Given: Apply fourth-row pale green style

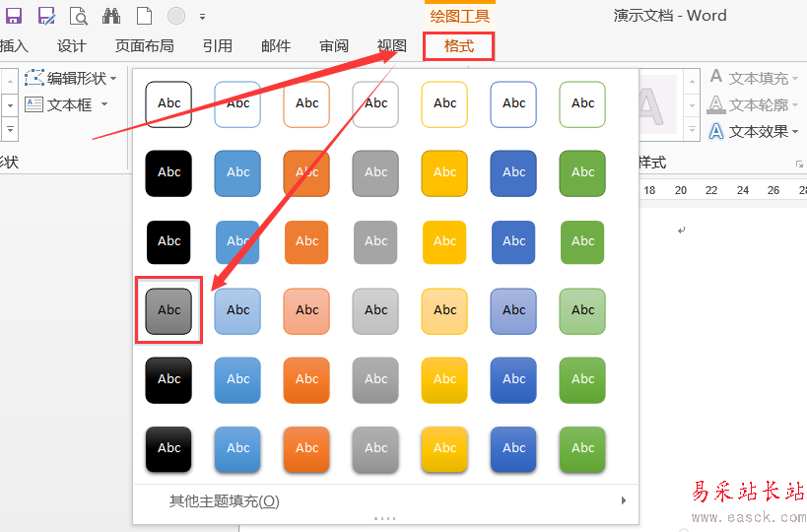Looking at the screenshot, I should 582,311.
